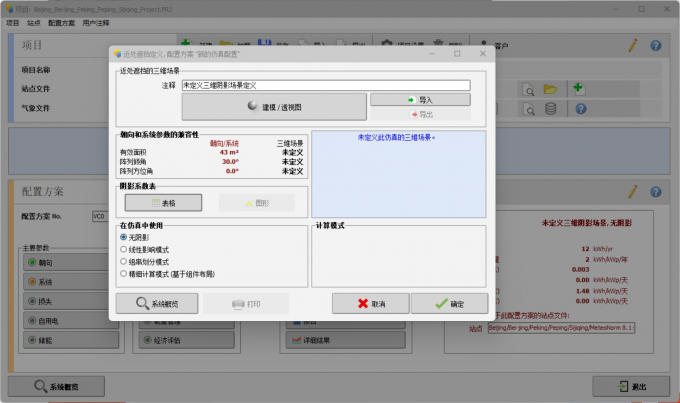
Task: Click the 导入 button
Action: tap(420, 100)
